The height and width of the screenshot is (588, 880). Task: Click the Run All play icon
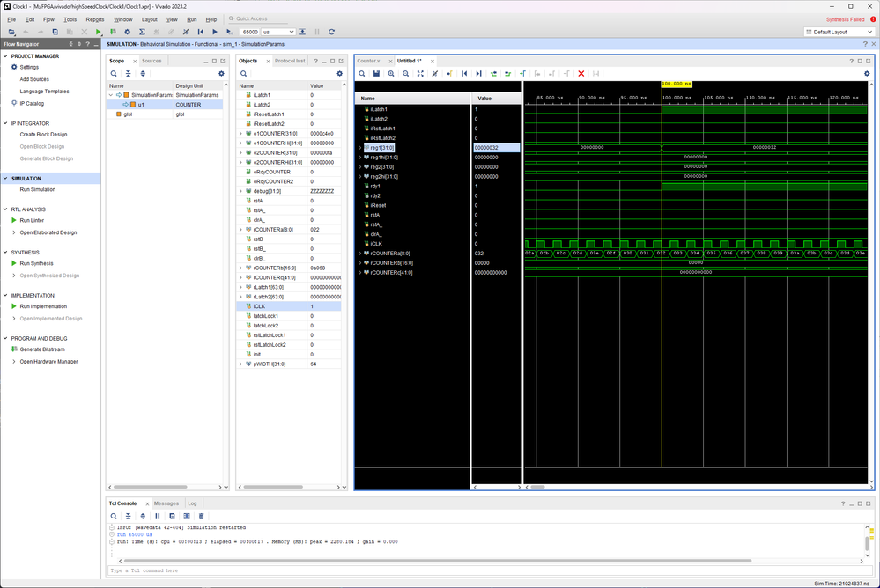click(x=214, y=32)
